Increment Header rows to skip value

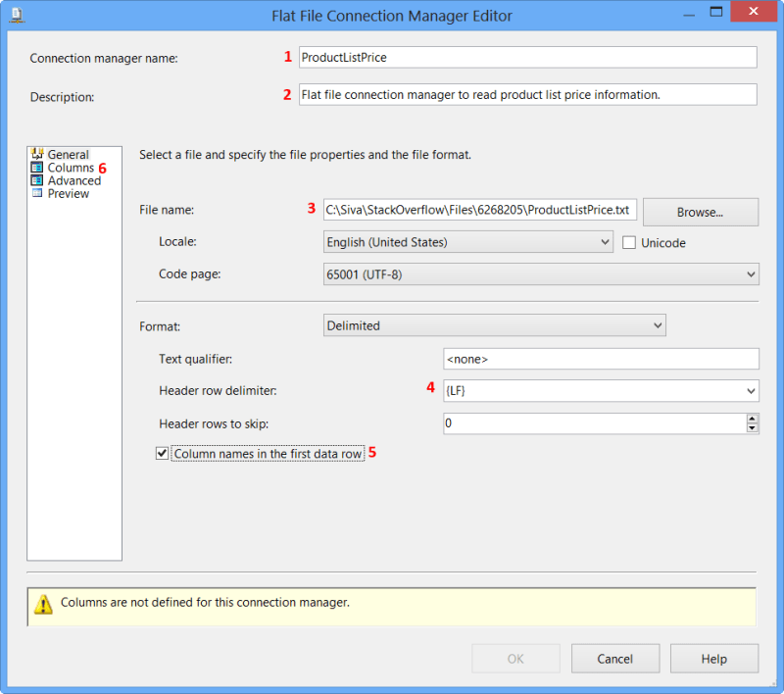(750, 419)
